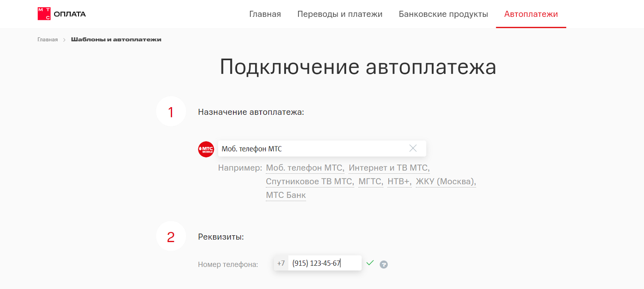Viewport: 644px width, 289px height.
Task: Click the +7 country code prefix
Action: pyautogui.click(x=281, y=263)
